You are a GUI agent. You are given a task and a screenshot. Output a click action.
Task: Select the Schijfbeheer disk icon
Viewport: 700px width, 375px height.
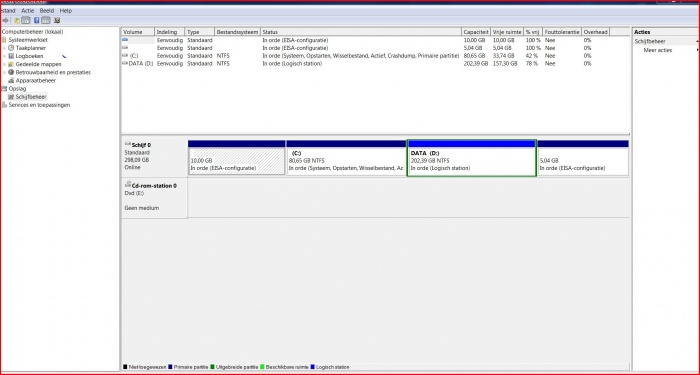click(11, 97)
